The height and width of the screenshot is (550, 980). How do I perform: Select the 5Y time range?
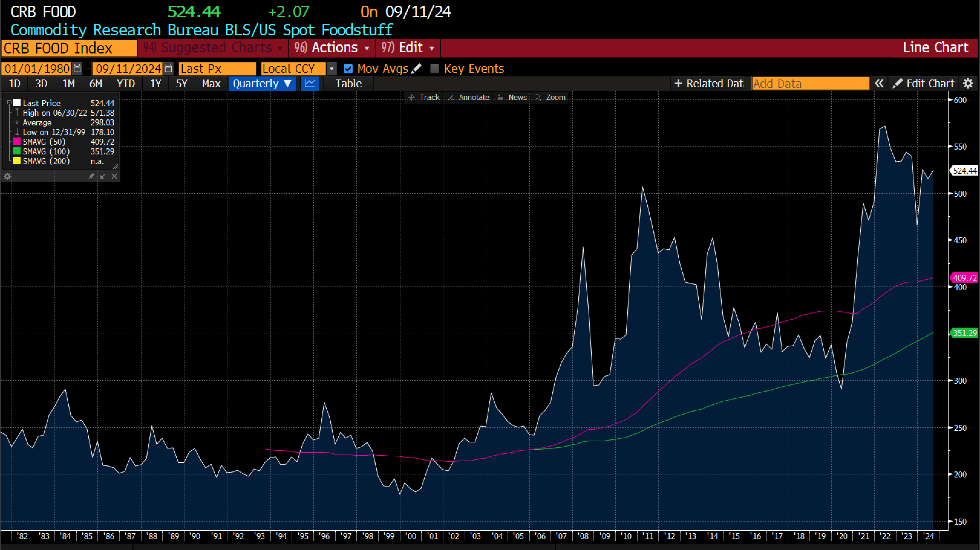click(181, 83)
